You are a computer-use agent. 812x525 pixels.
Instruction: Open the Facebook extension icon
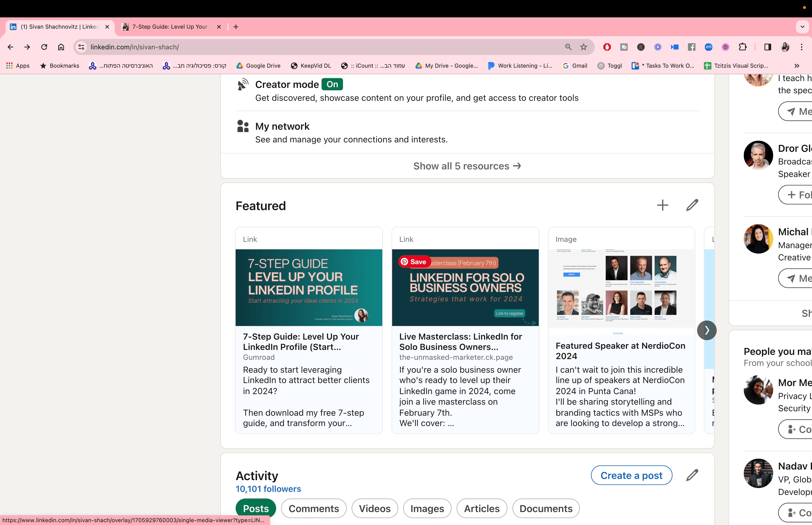pos(691,47)
